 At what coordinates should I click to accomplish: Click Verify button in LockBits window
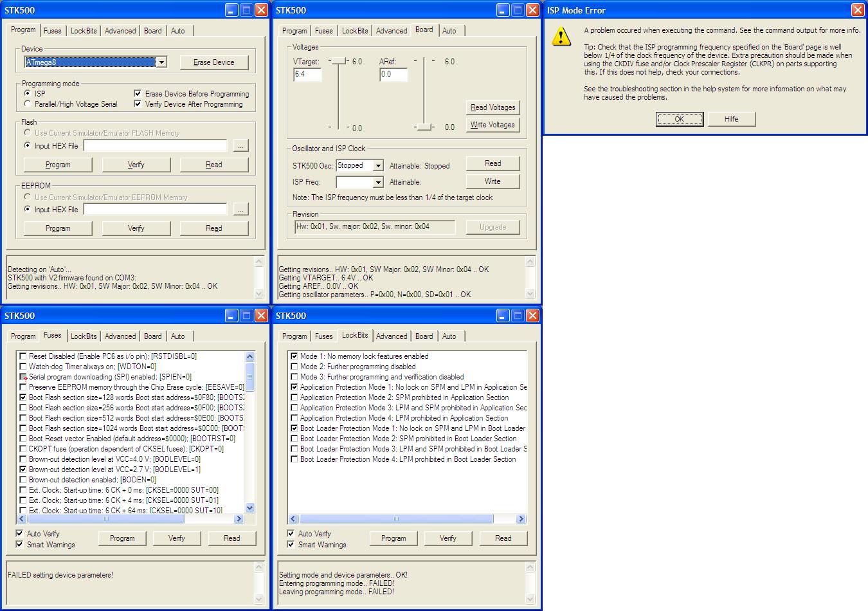tap(448, 538)
